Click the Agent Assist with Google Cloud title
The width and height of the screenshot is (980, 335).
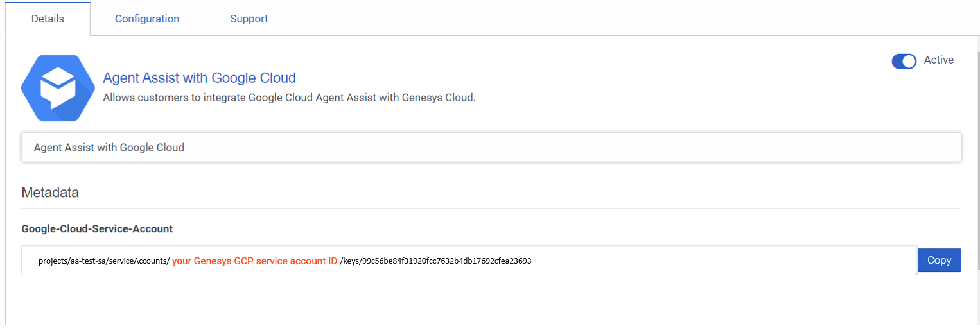[x=199, y=78]
